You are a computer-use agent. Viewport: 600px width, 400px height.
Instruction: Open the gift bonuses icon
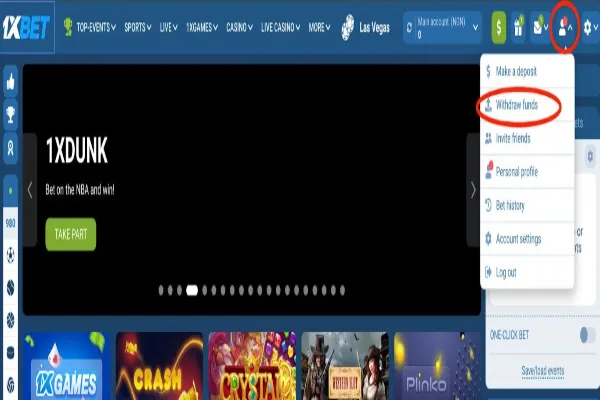coord(518,28)
